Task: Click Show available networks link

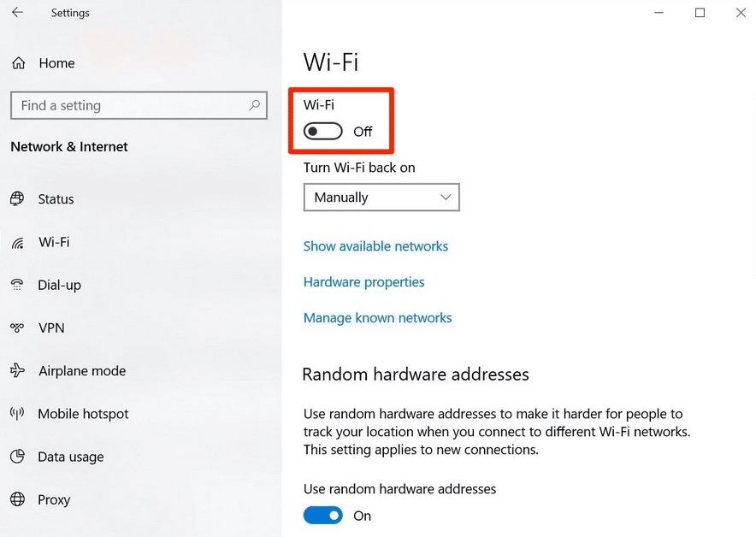Action: pyautogui.click(x=375, y=246)
